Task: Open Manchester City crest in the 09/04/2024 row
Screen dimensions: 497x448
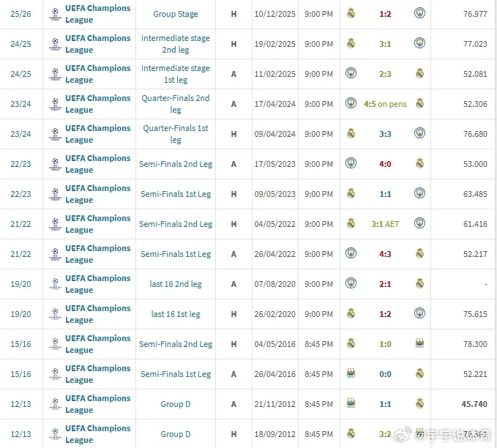Action: point(419,133)
